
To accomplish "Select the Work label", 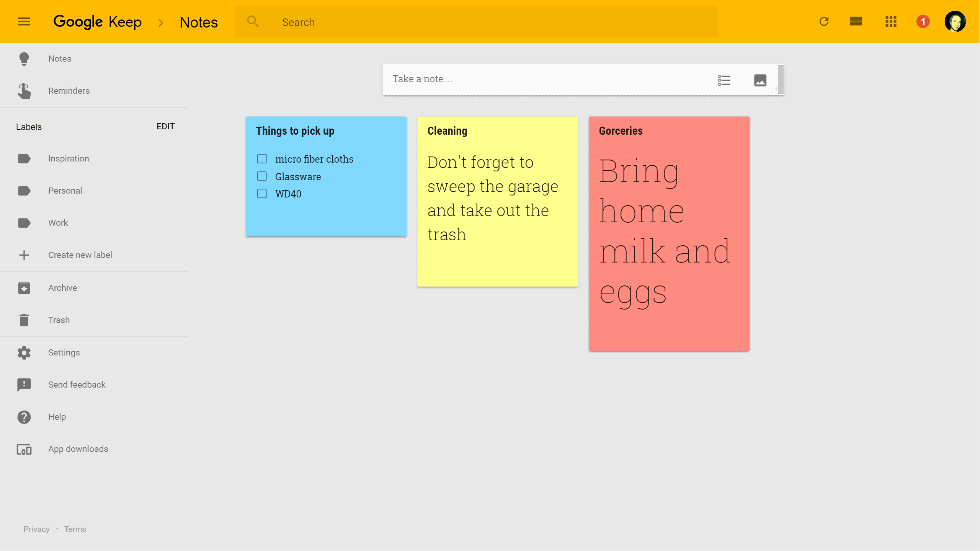I will coord(58,222).
